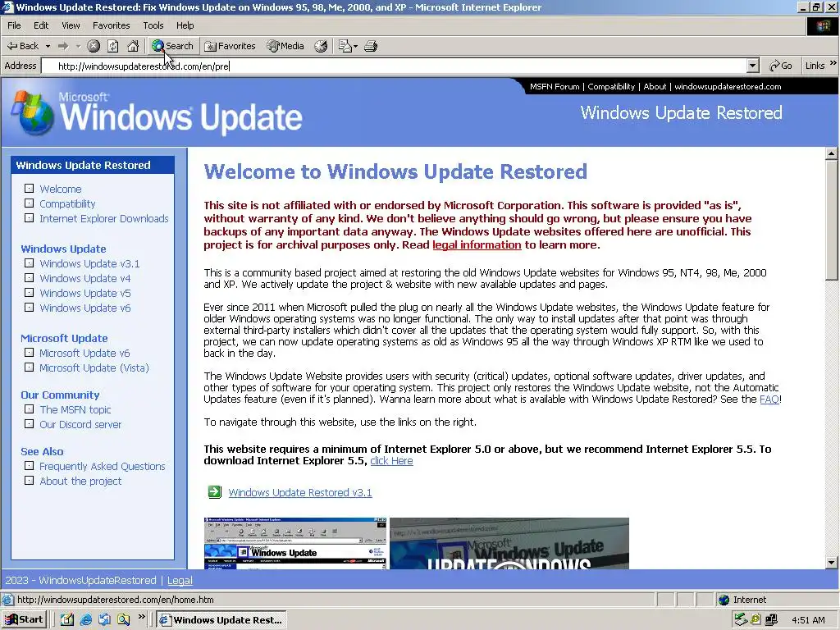Expand the Links toolbar chevron
The width and height of the screenshot is (840, 630).
[x=833, y=64]
